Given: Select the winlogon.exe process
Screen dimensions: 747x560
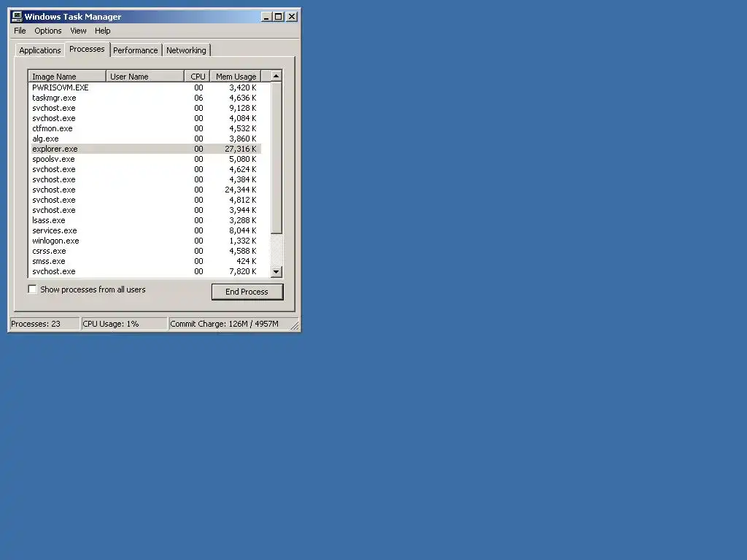Looking at the screenshot, I should [146, 241].
